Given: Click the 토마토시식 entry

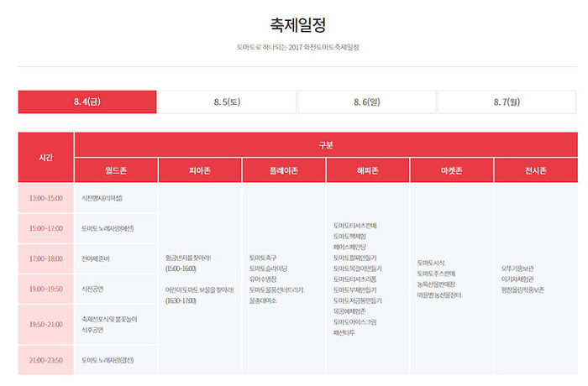Looking at the screenshot, I should click(x=431, y=263).
